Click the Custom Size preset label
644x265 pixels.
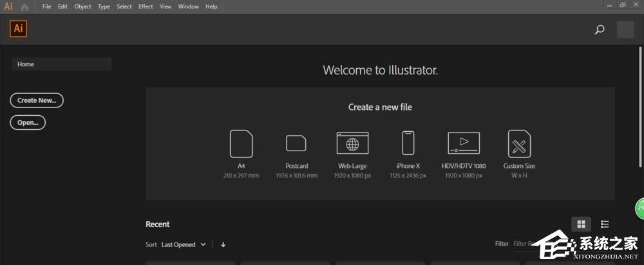[x=519, y=166]
